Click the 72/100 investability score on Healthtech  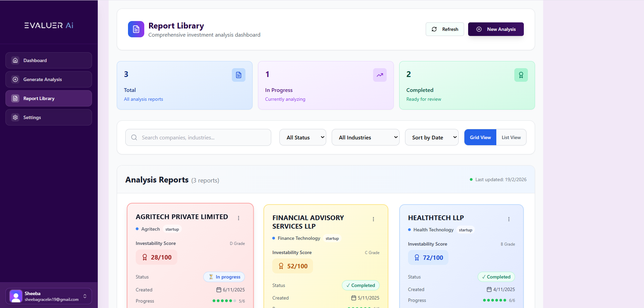click(428, 258)
